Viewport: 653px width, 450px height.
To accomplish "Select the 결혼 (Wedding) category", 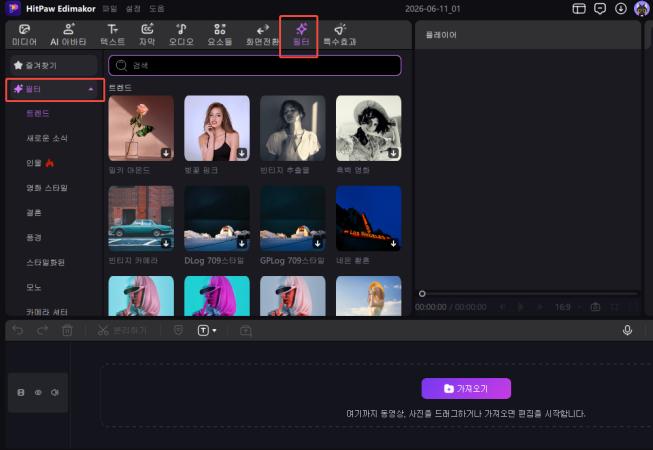I will click(34, 213).
